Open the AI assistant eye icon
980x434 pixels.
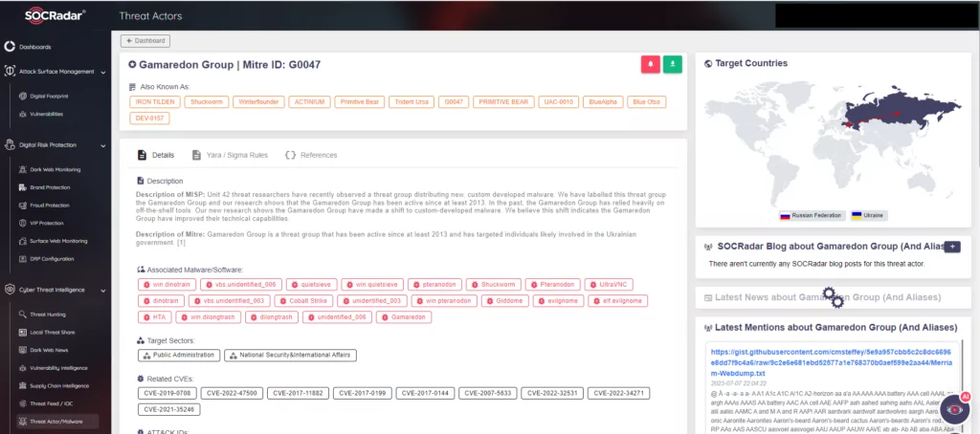point(954,410)
